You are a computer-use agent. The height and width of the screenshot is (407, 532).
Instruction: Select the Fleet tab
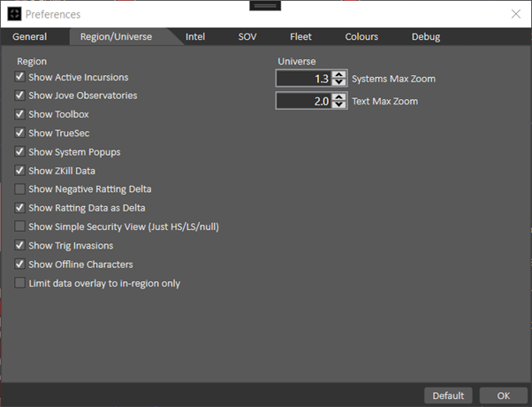point(300,37)
